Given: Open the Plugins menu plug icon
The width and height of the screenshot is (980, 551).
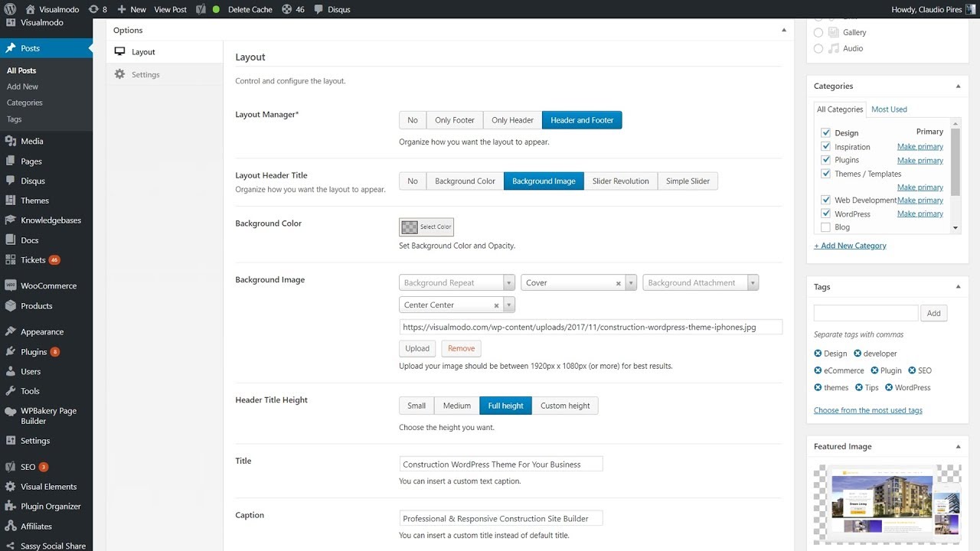Looking at the screenshot, I should point(11,351).
